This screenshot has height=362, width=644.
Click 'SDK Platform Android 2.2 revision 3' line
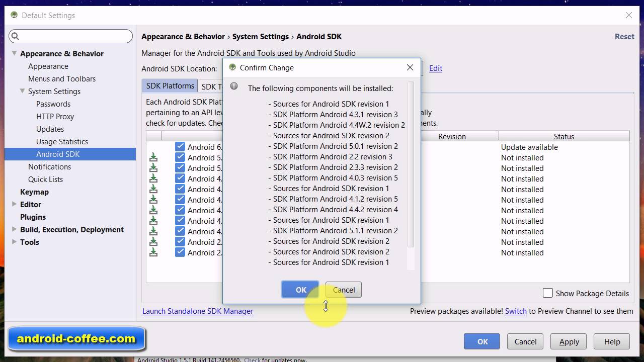(330, 156)
